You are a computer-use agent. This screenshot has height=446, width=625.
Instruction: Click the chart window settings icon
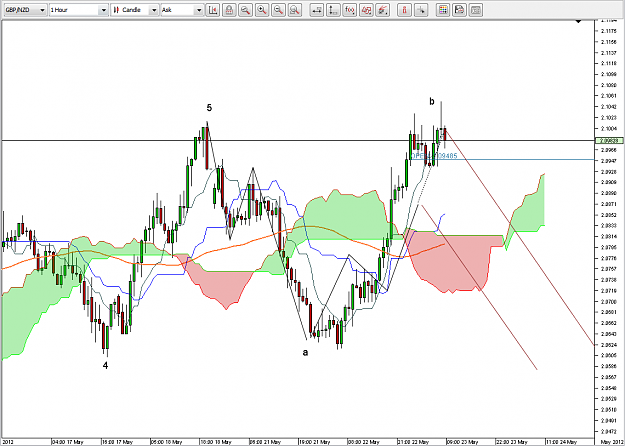pos(476,10)
